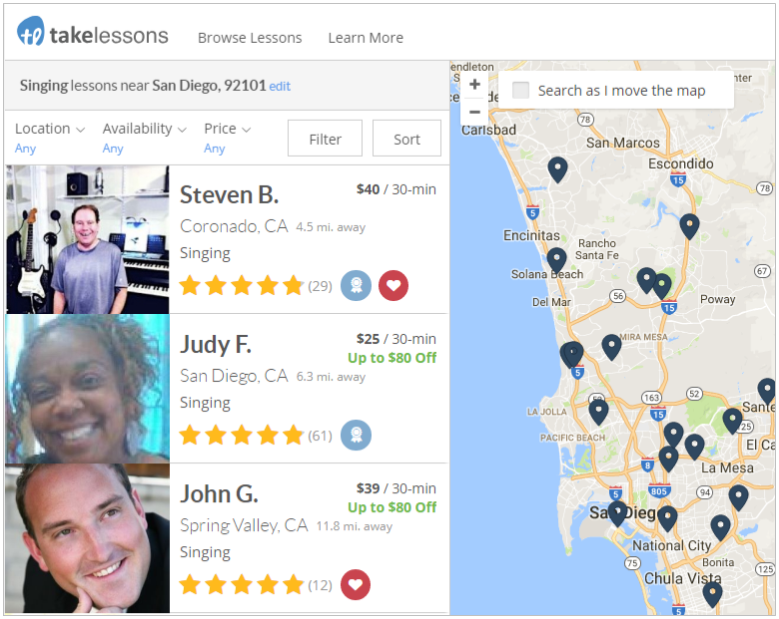Click the map pin near Chula Vista
Viewport: 779px width, 619px height.
tap(712, 595)
